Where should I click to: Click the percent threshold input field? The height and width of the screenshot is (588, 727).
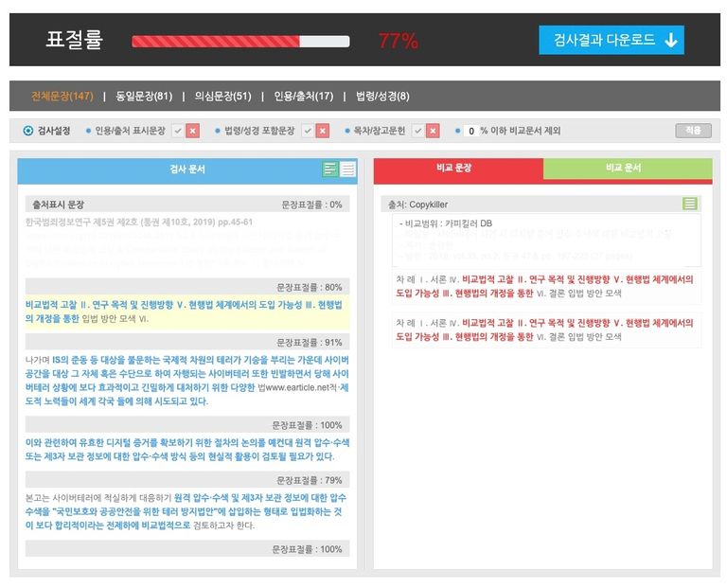pyautogui.click(x=470, y=131)
